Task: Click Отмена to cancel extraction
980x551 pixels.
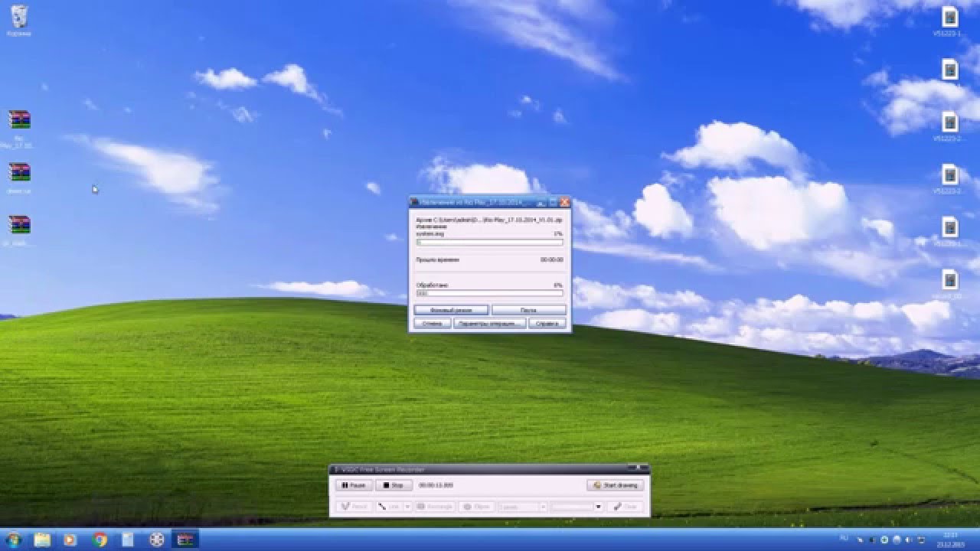Action: coord(432,324)
